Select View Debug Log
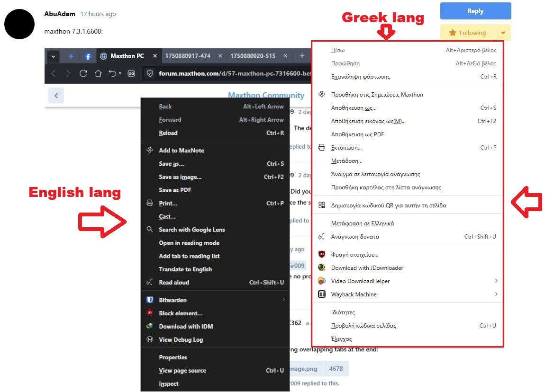The width and height of the screenshot is (545, 392). click(x=215, y=339)
